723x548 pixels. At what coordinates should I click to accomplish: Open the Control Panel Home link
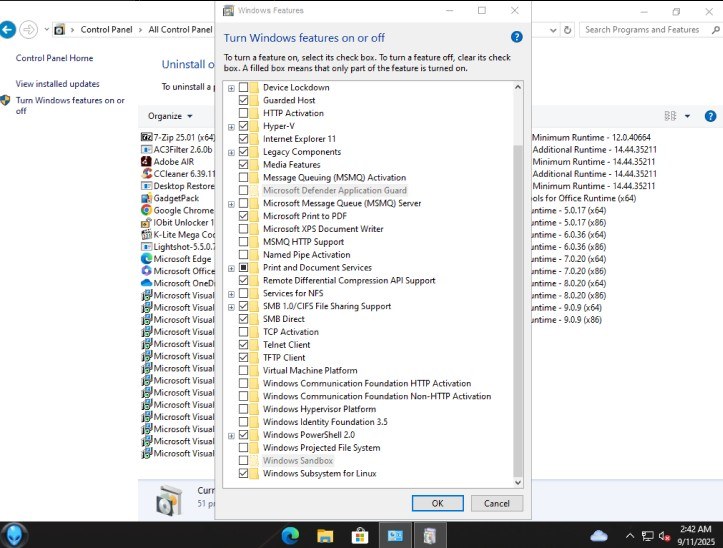pos(54,58)
